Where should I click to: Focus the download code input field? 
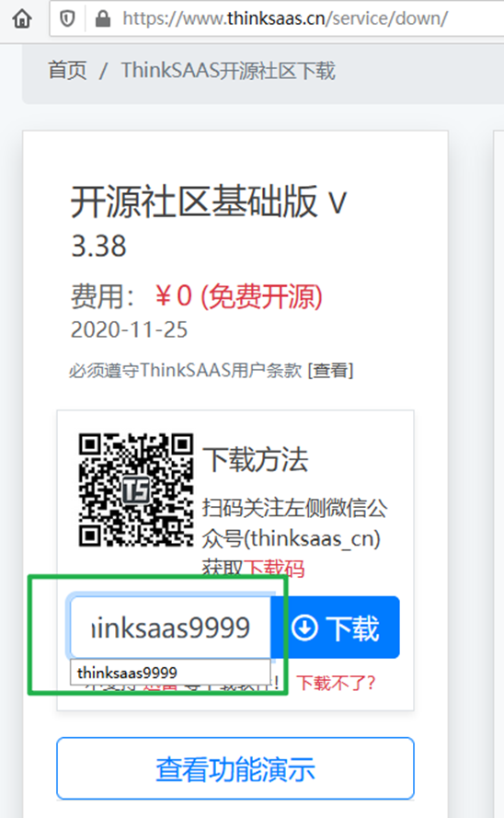pos(170,627)
